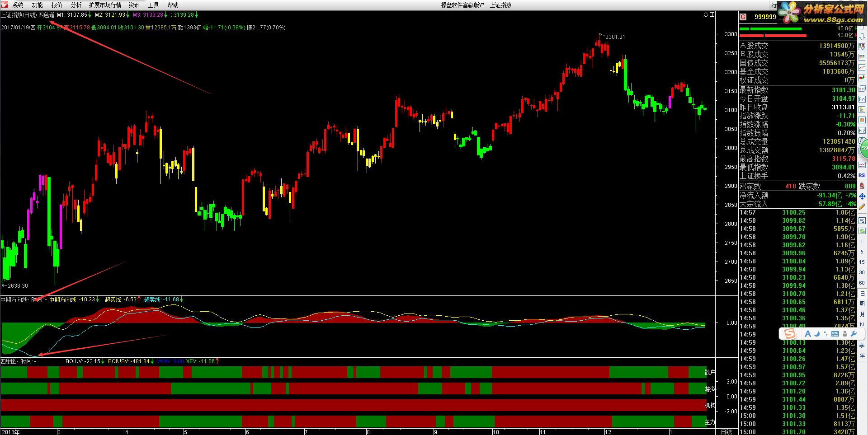Click the 净流入额 -91.34亿 row
Image resolution: width=868 pixels, height=435 pixels.
797,195
